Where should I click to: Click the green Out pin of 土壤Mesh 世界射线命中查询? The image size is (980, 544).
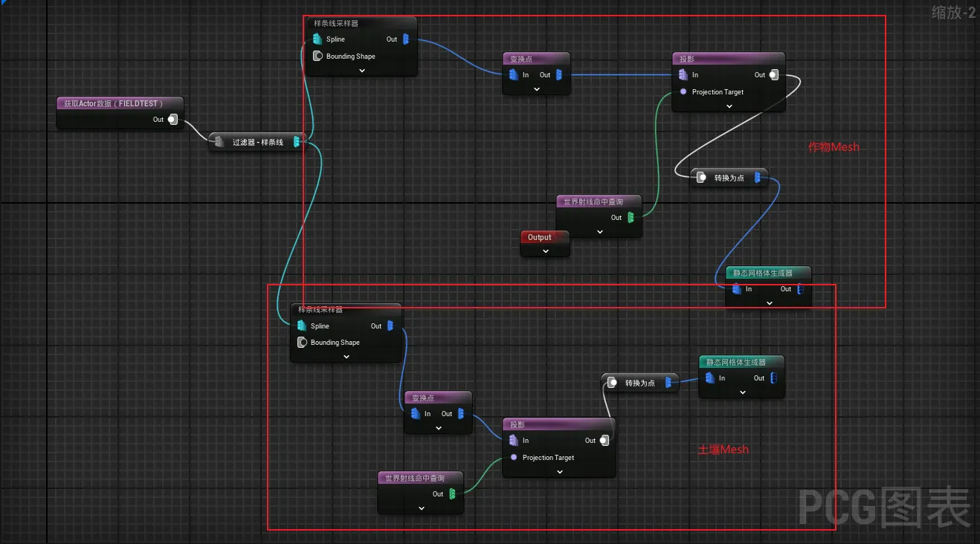click(x=453, y=493)
